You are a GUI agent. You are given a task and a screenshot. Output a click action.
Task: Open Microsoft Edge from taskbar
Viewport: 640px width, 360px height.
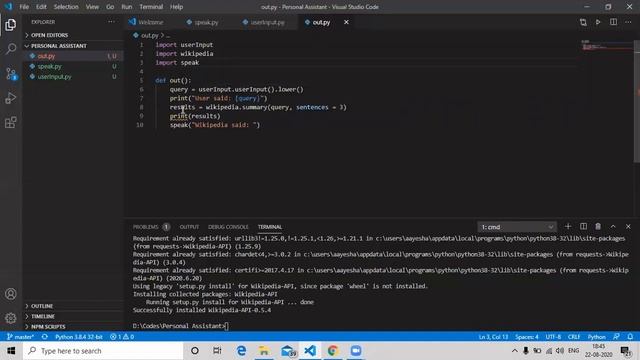point(241,351)
